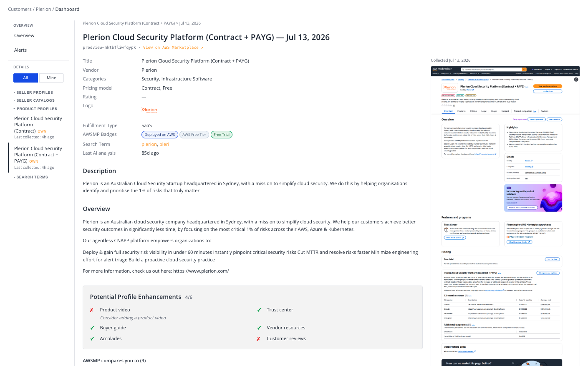The image size is (588, 366).
Task: Click the AWS Free Tier badge
Action: pyautogui.click(x=194, y=135)
